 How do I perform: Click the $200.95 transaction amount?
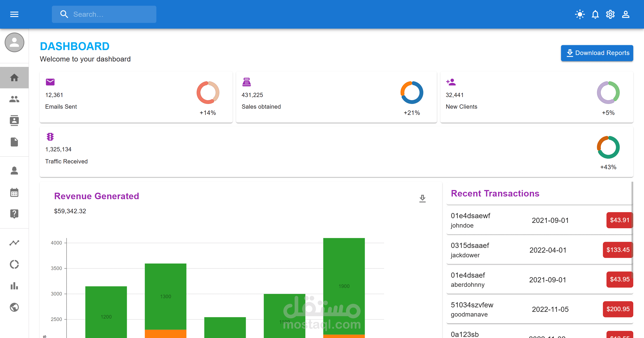point(618,309)
